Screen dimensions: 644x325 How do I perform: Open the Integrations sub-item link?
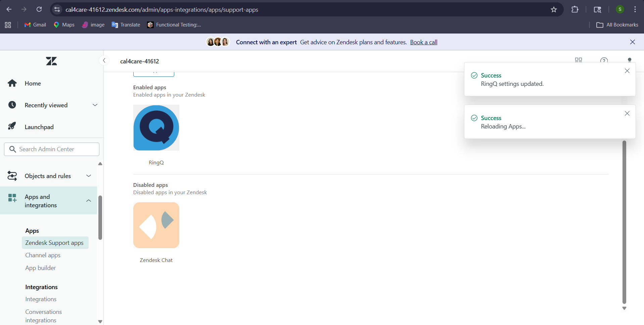[x=41, y=299]
